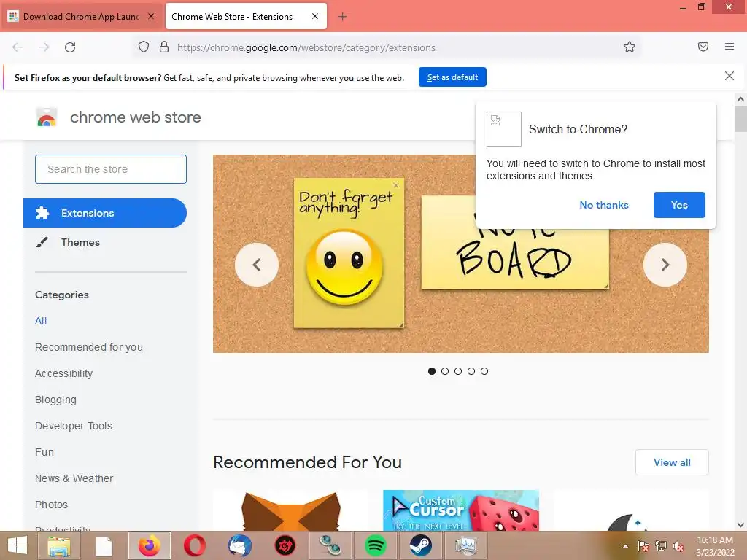Open the red gear app in taskbar
Screen dimensions: 747x560
(285, 545)
